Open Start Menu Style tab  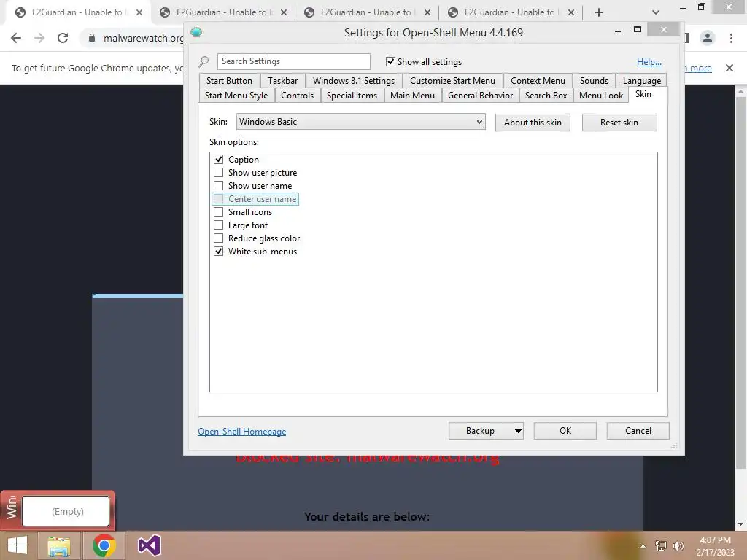click(x=236, y=96)
